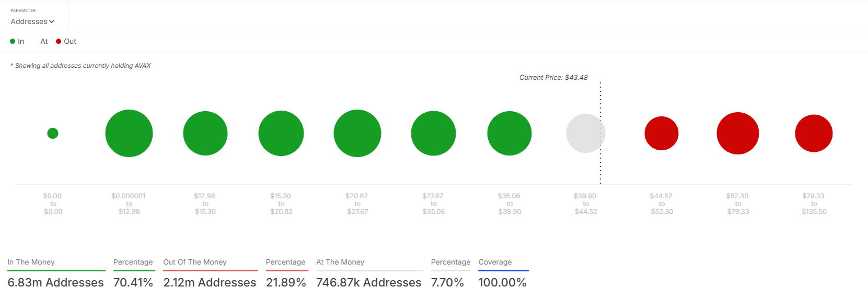Select red bubble for $44.52 to $52.30
868x299 pixels.
pos(662,134)
